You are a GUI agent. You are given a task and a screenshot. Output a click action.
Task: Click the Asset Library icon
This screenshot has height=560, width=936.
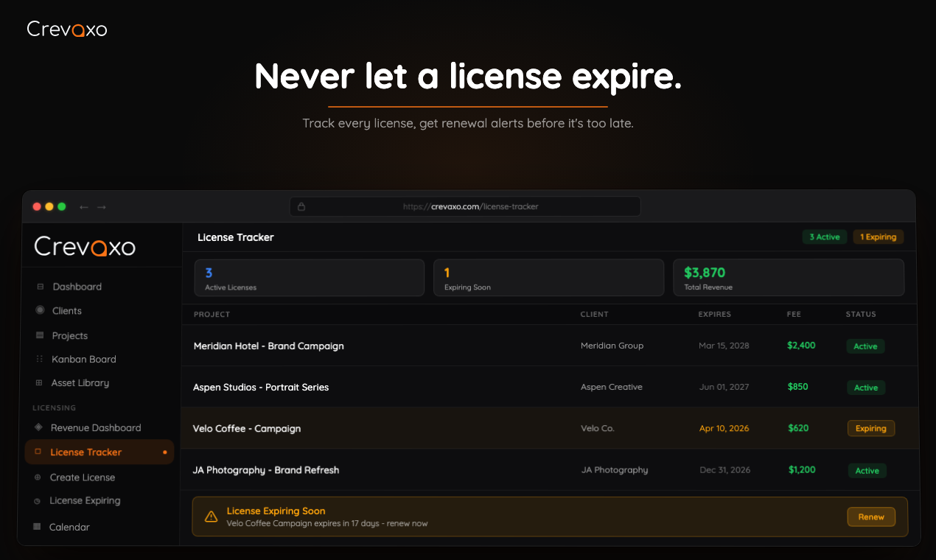tap(39, 383)
